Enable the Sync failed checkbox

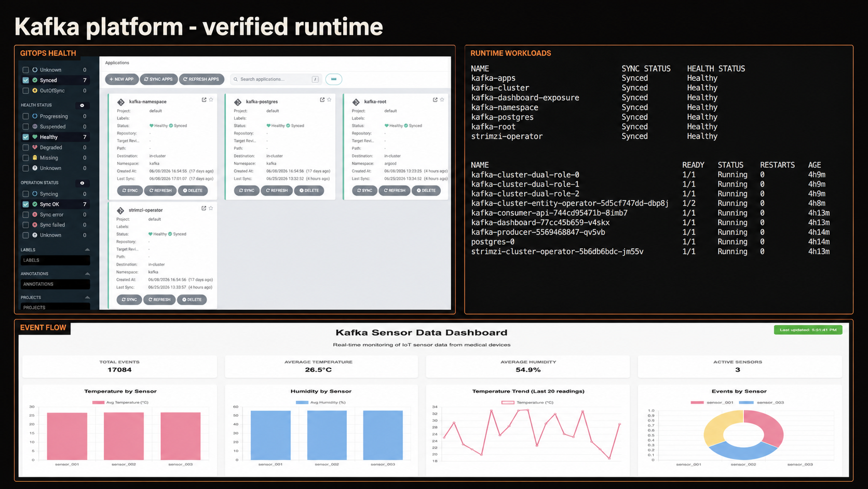click(x=25, y=225)
